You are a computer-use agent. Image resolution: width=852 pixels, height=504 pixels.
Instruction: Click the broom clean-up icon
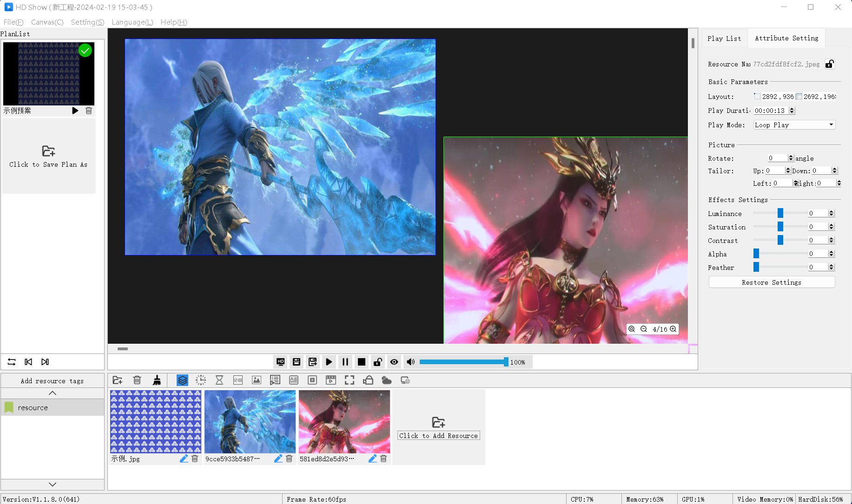pyautogui.click(x=157, y=380)
